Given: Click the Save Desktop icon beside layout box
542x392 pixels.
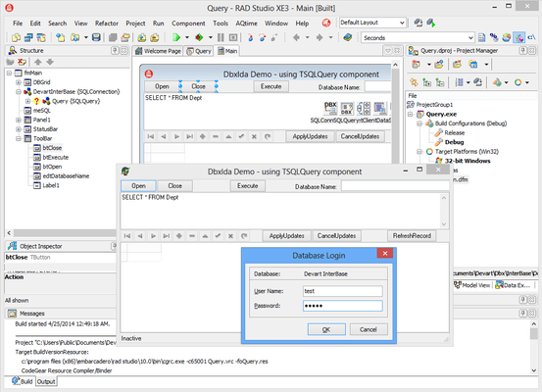Looking at the screenshot, I should [419, 23].
